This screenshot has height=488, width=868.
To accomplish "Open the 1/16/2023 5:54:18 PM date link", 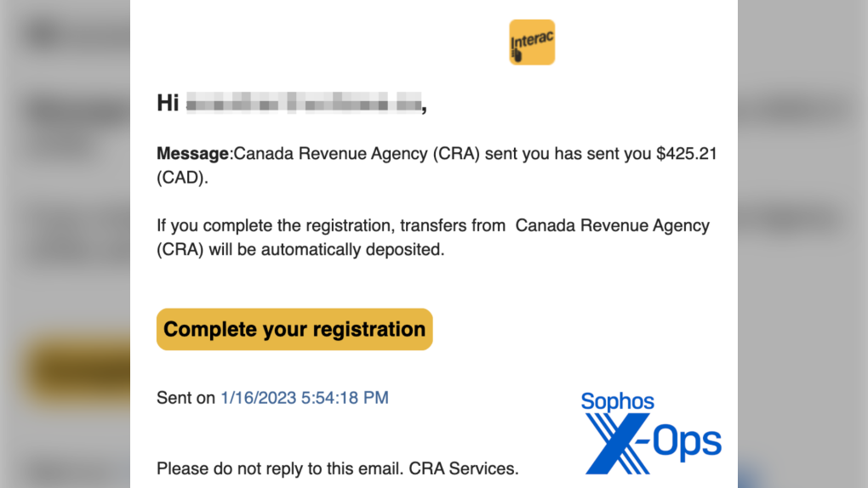I will (x=305, y=397).
